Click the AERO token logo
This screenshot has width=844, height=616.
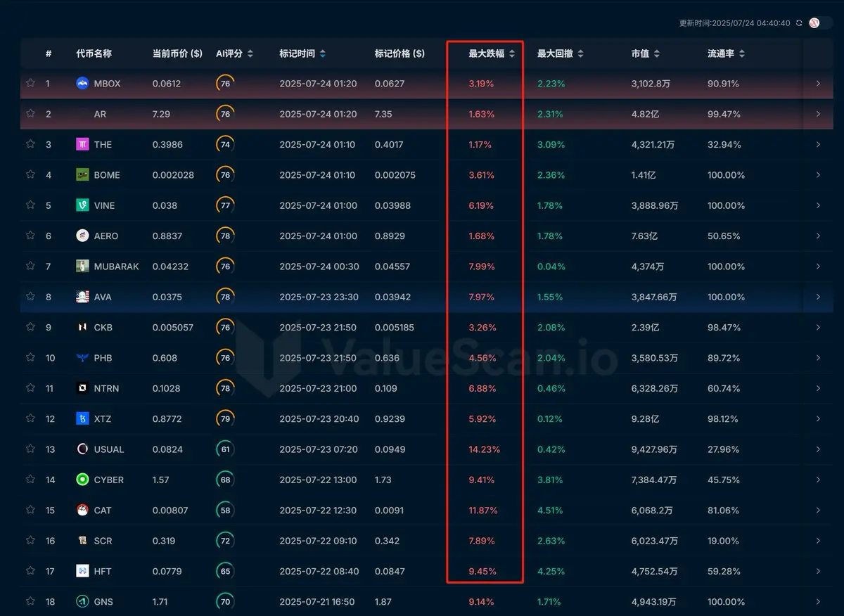click(x=82, y=236)
